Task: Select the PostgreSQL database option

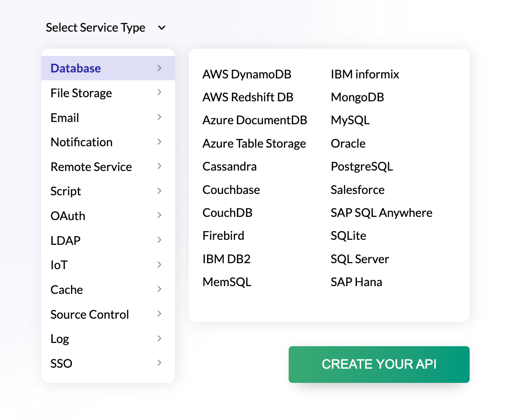Action: click(362, 166)
